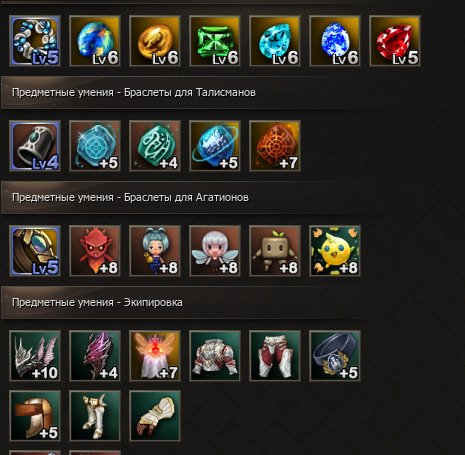465x455 pixels.
Task: Click the winged silver circlet +10
Action: (35, 356)
